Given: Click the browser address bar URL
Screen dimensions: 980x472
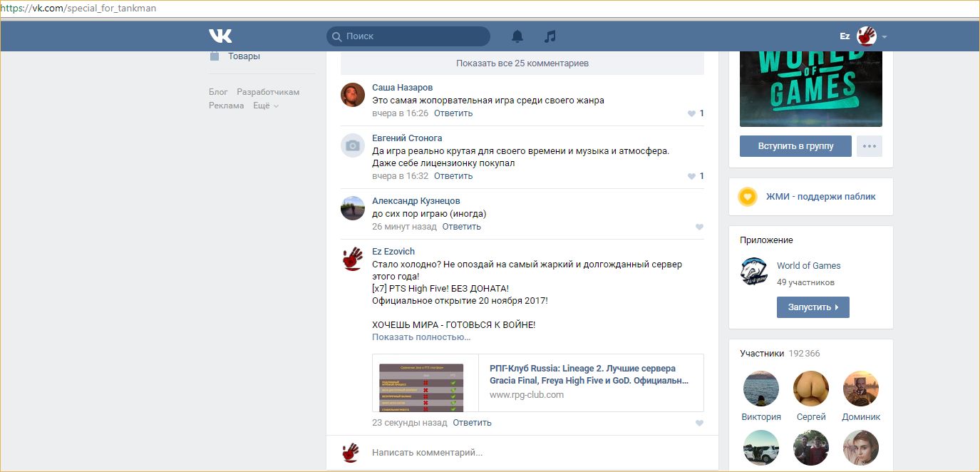Looking at the screenshot, I should 78,9.
